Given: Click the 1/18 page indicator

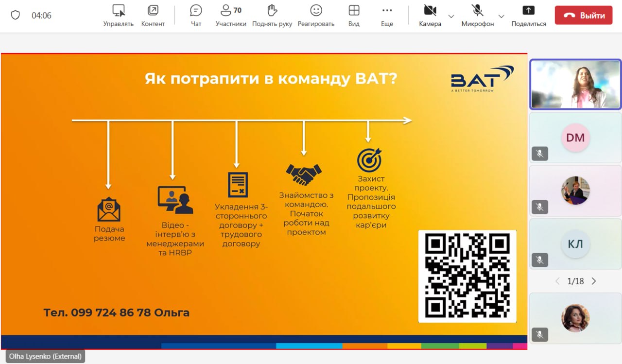Looking at the screenshot, I should 575,281.
